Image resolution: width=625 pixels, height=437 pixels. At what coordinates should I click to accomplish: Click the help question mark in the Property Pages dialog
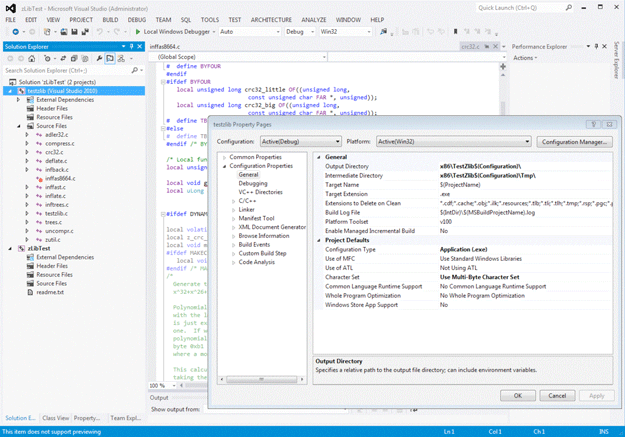[593, 124]
